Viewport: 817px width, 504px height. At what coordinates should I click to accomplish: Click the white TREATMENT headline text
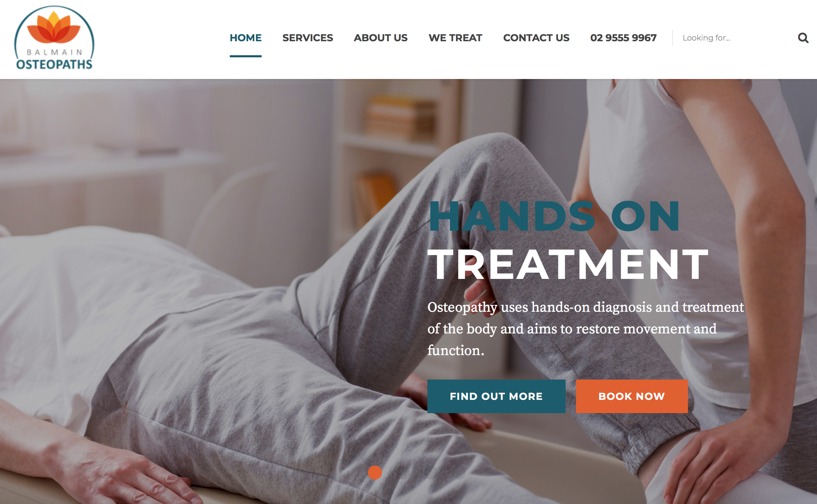(x=568, y=265)
